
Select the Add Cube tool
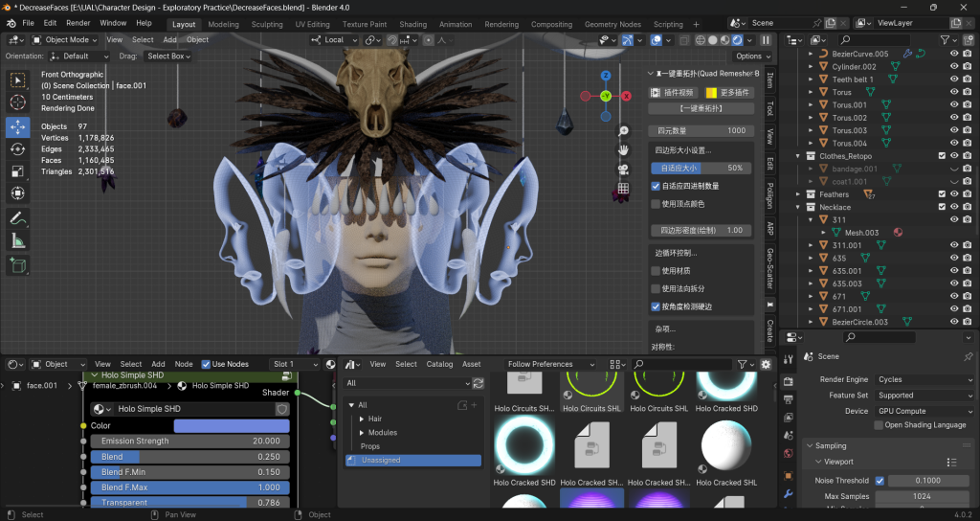click(17, 265)
